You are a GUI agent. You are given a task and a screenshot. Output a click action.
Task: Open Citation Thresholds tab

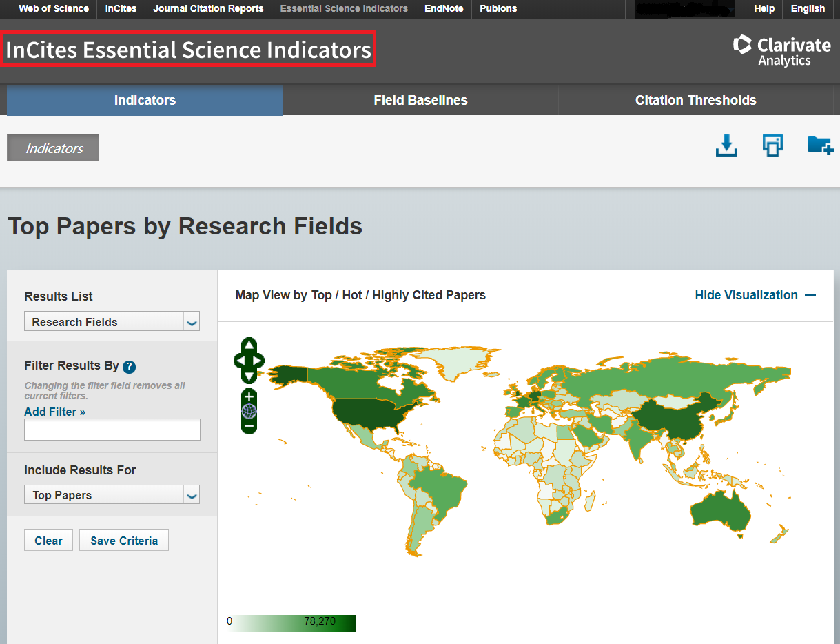point(695,100)
